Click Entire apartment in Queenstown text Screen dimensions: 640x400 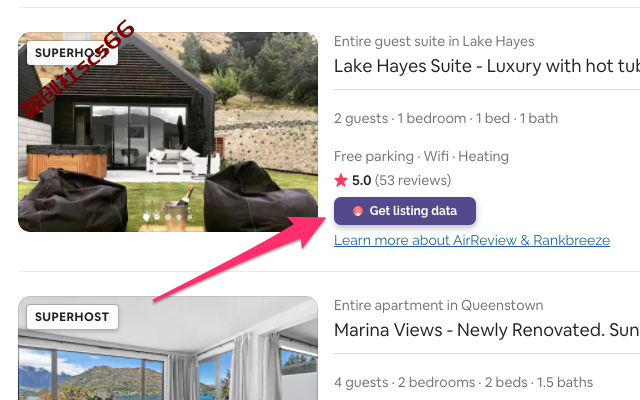438,305
